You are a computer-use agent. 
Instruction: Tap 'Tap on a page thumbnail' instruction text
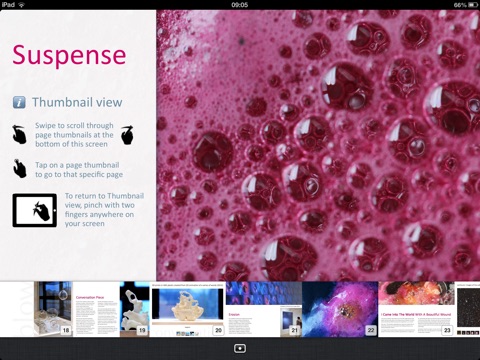[79, 170]
